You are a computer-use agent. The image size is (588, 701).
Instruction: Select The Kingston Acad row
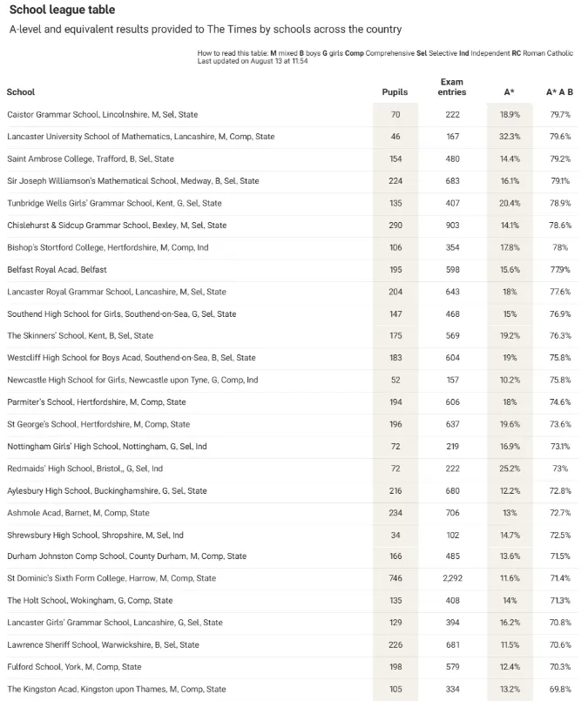[x=293, y=690]
